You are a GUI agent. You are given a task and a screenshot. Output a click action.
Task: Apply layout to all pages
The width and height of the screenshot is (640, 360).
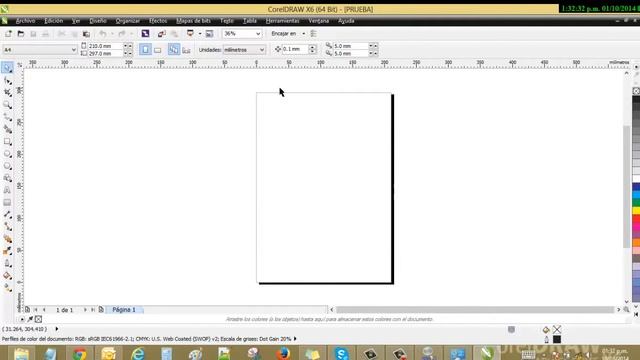(x=173, y=49)
